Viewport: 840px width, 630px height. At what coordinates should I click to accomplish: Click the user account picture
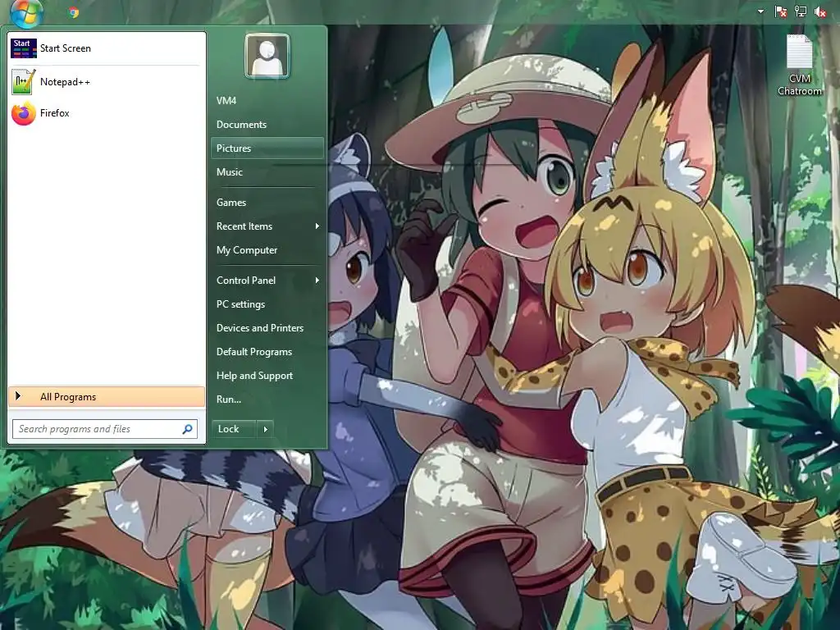(x=267, y=57)
